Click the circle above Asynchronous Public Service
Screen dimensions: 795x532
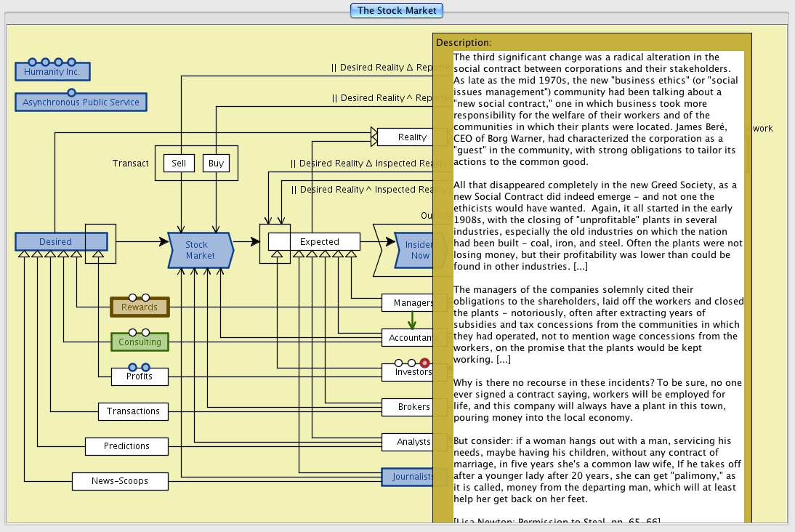tap(71, 92)
